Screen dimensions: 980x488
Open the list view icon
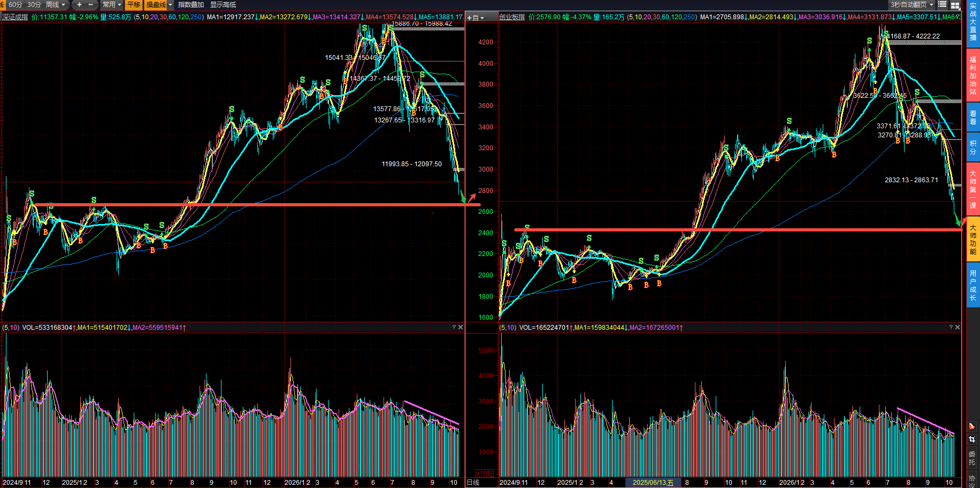click(942, 5)
